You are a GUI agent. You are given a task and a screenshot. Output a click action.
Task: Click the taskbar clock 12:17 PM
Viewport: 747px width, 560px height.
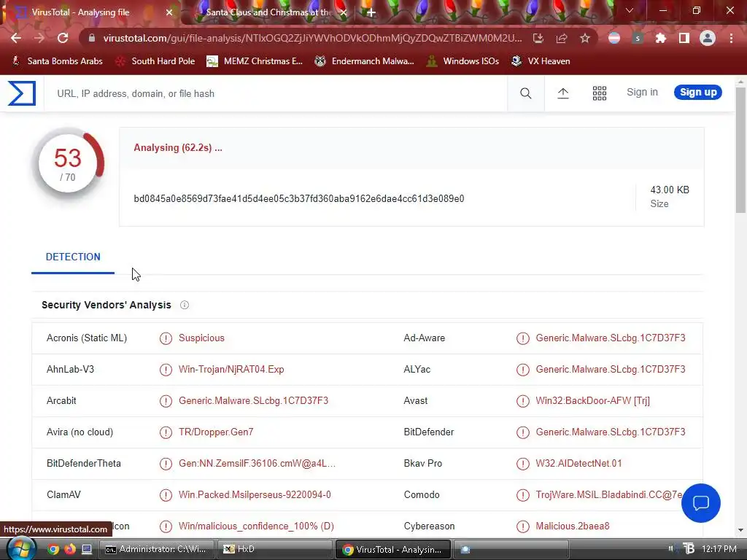coord(719,549)
